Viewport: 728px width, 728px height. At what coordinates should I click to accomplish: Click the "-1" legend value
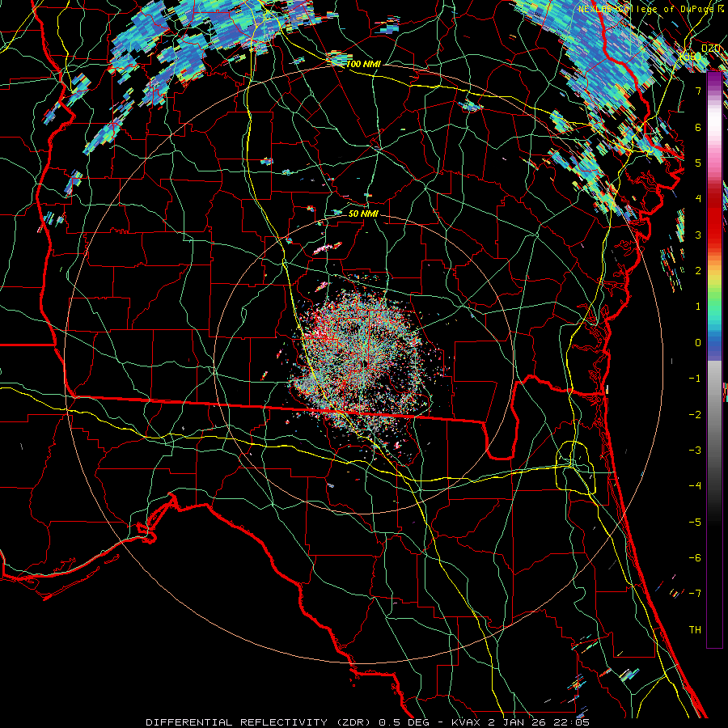[695, 379]
